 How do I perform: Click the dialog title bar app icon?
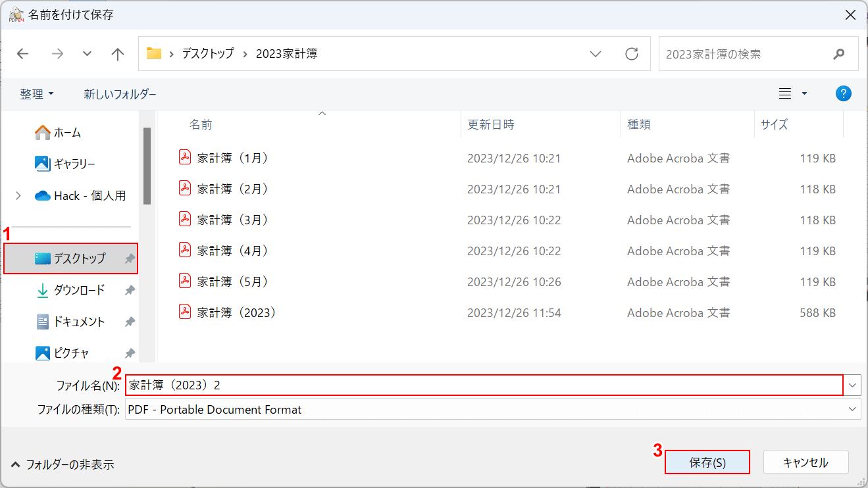[16, 14]
